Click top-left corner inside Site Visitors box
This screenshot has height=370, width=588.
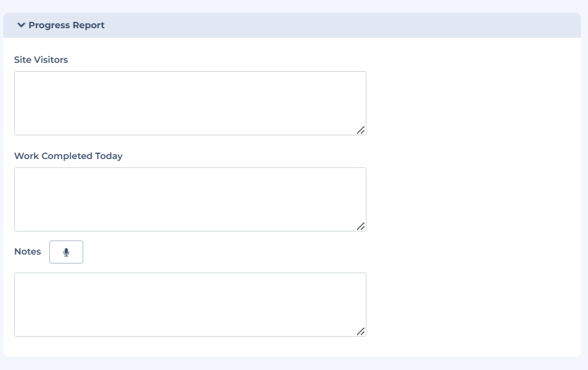point(19,76)
